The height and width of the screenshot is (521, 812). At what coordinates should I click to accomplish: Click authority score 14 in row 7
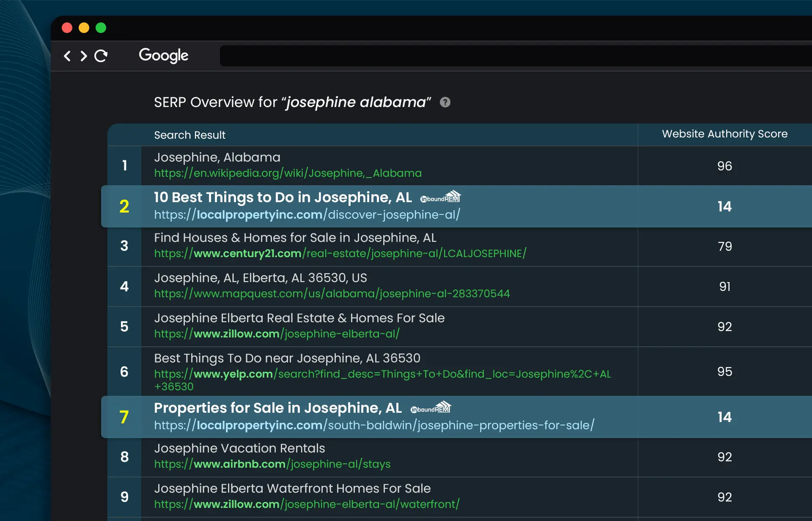click(724, 417)
